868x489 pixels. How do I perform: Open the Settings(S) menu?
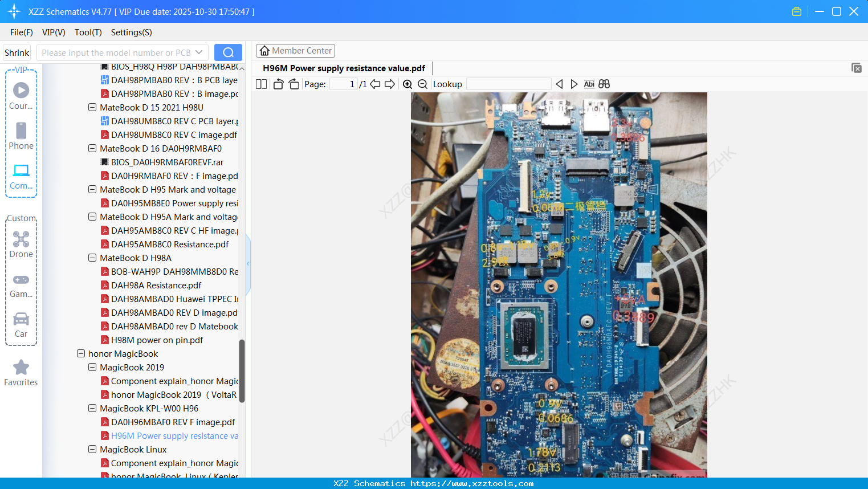click(x=132, y=32)
